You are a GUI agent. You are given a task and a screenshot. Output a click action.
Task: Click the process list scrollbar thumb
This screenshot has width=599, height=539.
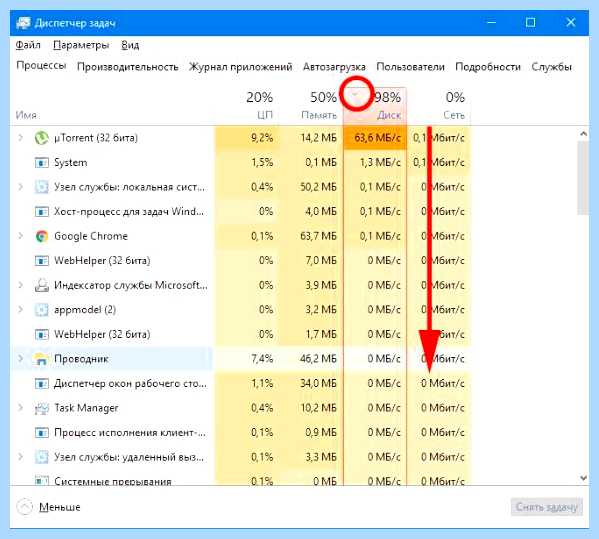(583, 178)
